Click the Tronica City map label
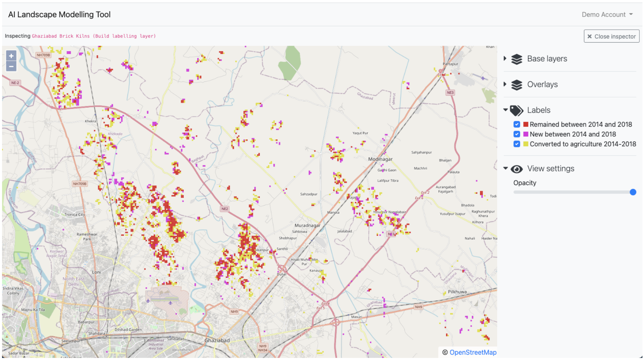Image resolution: width=644 pixels, height=360 pixels. coord(74,215)
